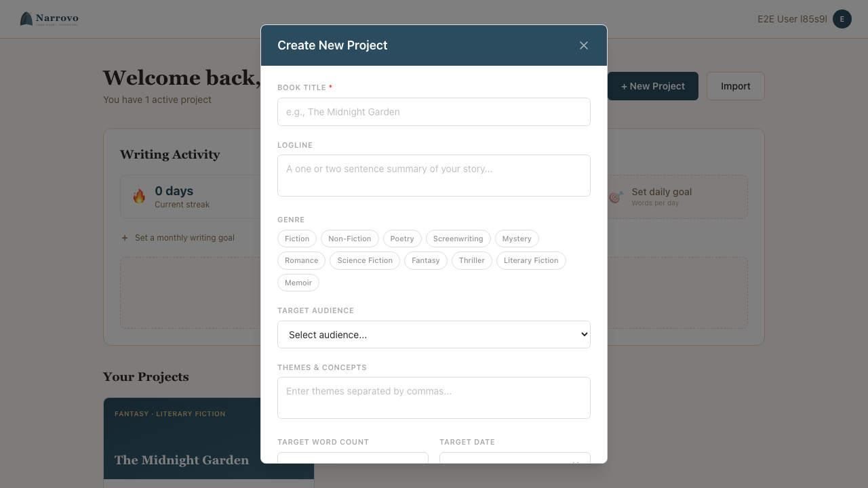
Task: Select the Memoir genre chip
Action: [x=298, y=283]
